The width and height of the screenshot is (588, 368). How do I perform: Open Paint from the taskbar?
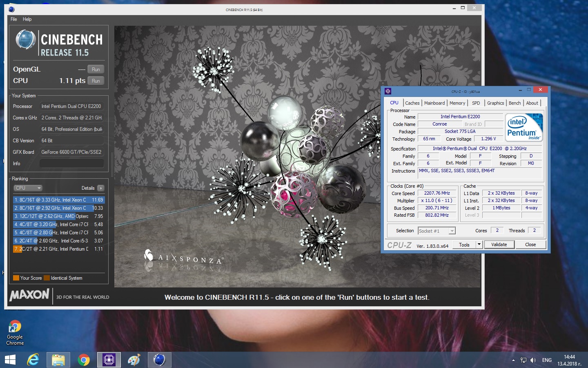(x=134, y=360)
